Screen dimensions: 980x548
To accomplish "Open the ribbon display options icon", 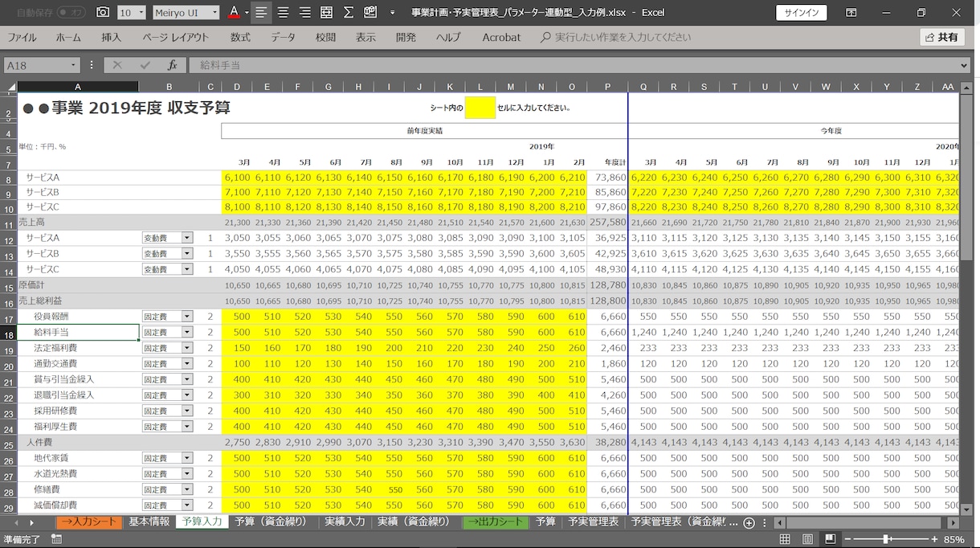I will [851, 13].
